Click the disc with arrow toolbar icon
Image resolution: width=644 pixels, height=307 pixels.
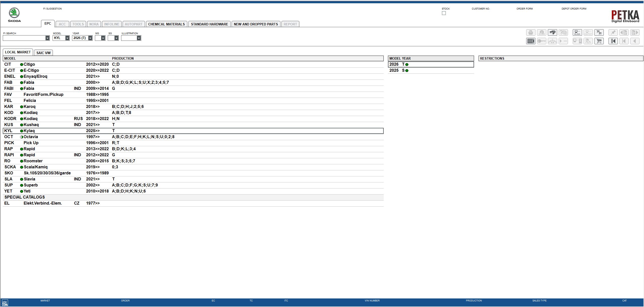(542, 32)
